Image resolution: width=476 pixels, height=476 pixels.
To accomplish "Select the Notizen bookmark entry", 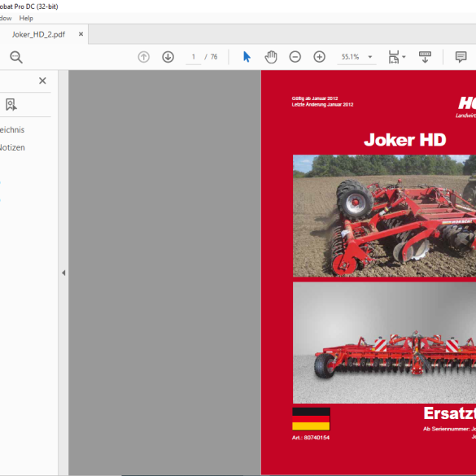I will (12, 147).
